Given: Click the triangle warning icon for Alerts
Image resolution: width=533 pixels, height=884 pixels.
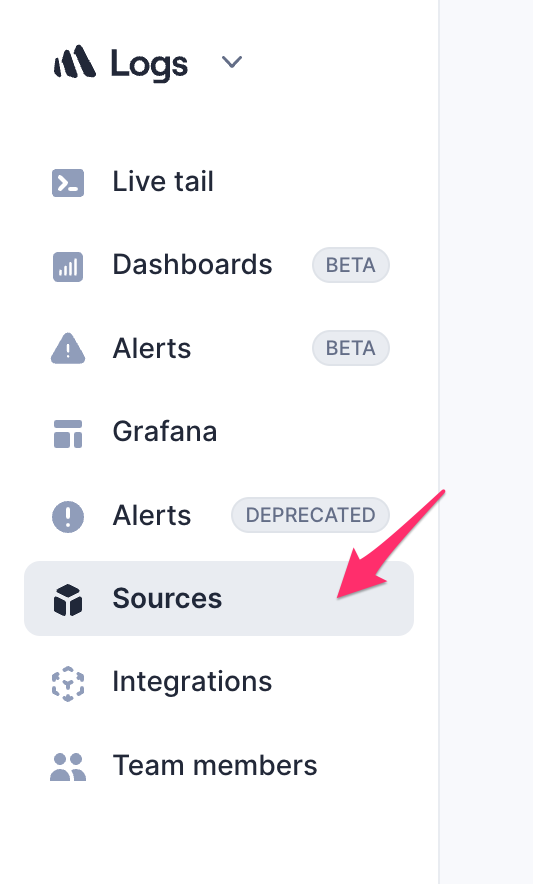Looking at the screenshot, I should 68,348.
